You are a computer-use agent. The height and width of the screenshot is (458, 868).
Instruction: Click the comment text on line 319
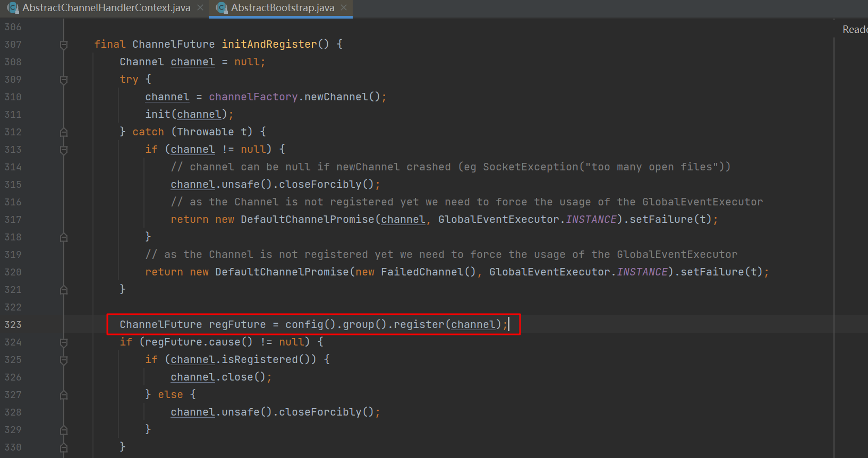pyautogui.click(x=441, y=255)
